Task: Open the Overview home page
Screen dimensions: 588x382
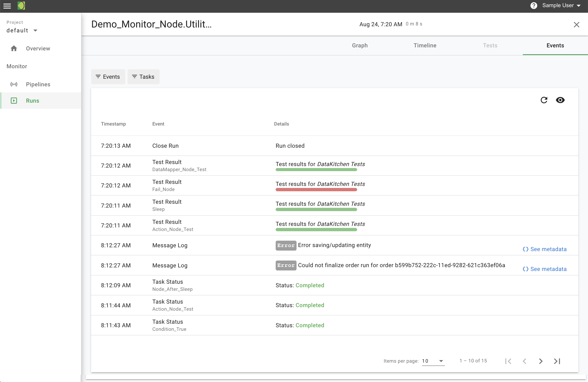Action: click(x=38, y=48)
